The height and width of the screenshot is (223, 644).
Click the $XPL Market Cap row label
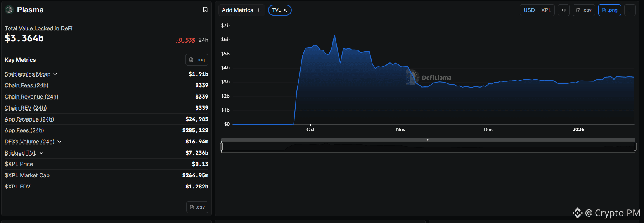click(27, 175)
